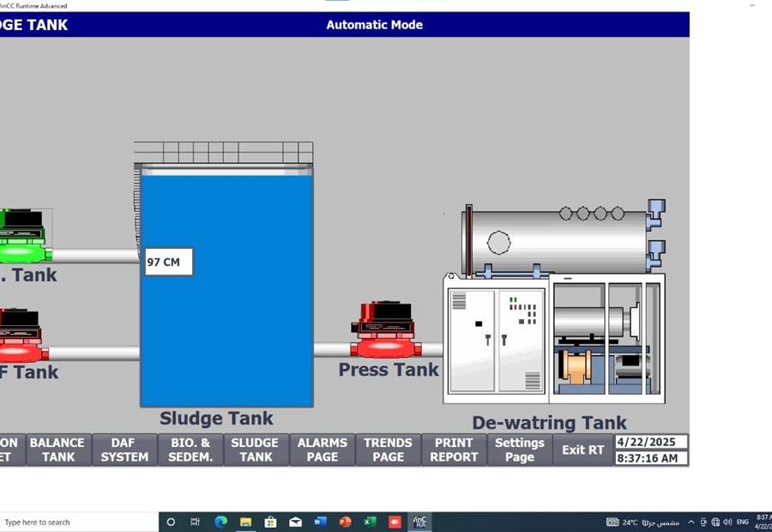Open network globe icon in tray
Screen dimensions: 772x532
pyautogui.click(x=716, y=523)
